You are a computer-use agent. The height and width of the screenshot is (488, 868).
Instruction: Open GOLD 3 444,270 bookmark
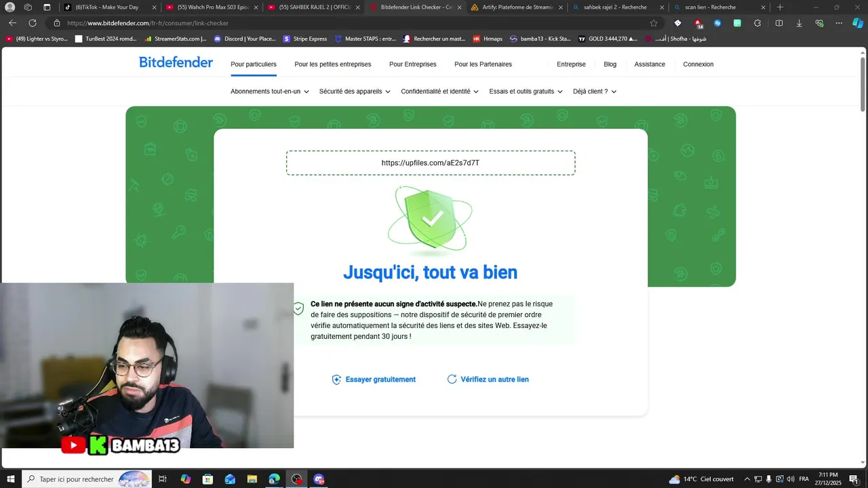608,39
